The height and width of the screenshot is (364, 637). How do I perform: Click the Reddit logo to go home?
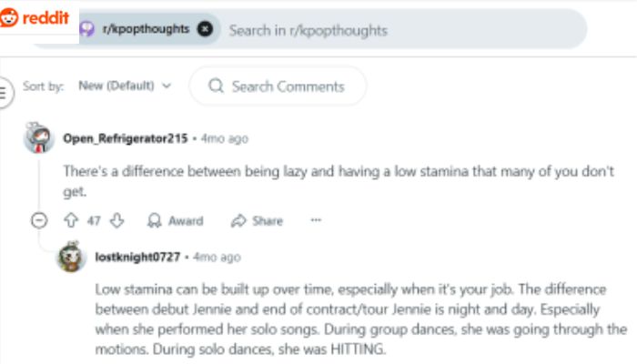[x=35, y=19]
